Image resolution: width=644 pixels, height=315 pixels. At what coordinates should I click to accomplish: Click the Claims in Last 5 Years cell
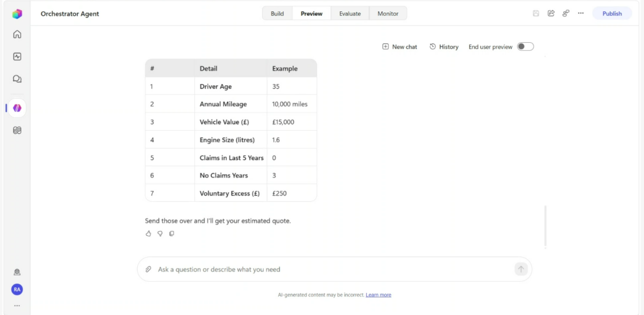[231, 158]
